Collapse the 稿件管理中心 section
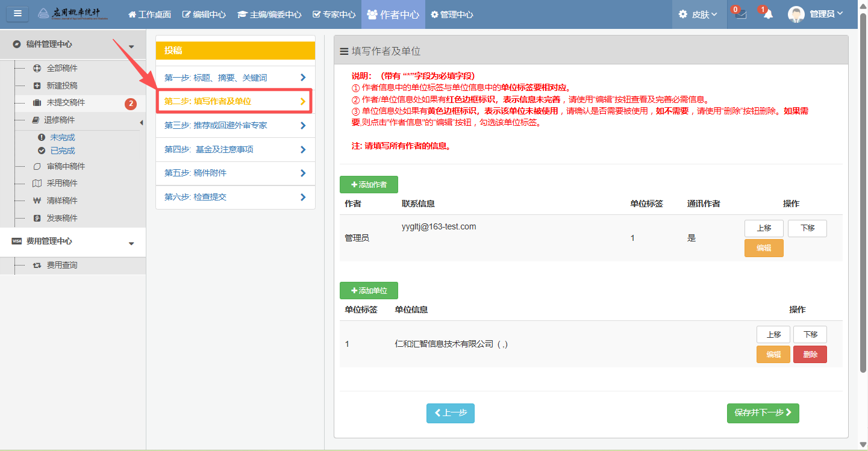Screen dimensions: 868x451 131,46
